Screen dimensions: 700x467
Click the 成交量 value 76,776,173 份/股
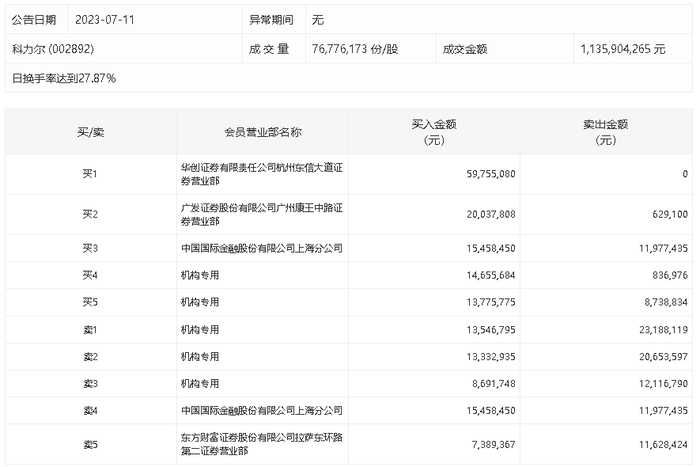(355, 49)
